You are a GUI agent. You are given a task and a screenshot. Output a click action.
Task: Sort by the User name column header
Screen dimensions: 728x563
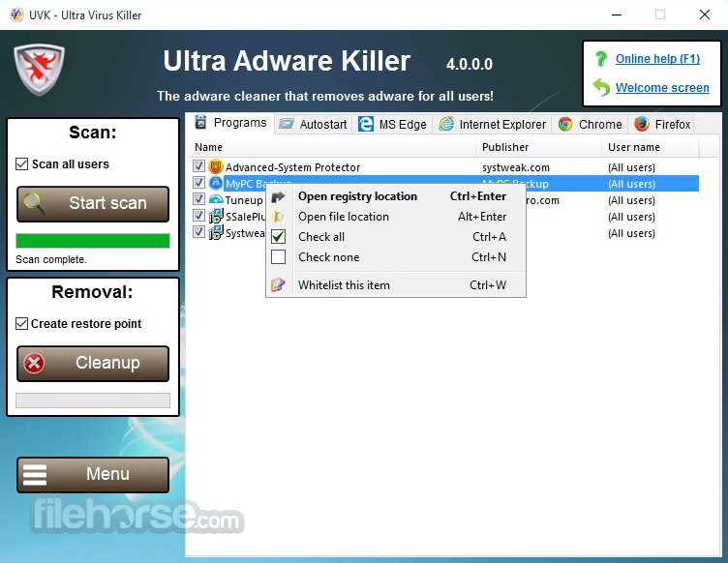pyautogui.click(x=651, y=147)
